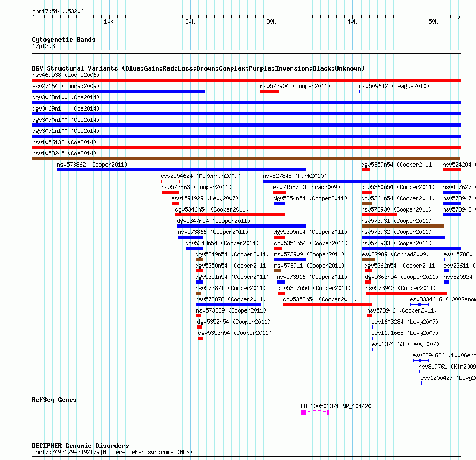
Task: Click dgv5361n54 (Cooper2011) label
Action: point(398,198)
